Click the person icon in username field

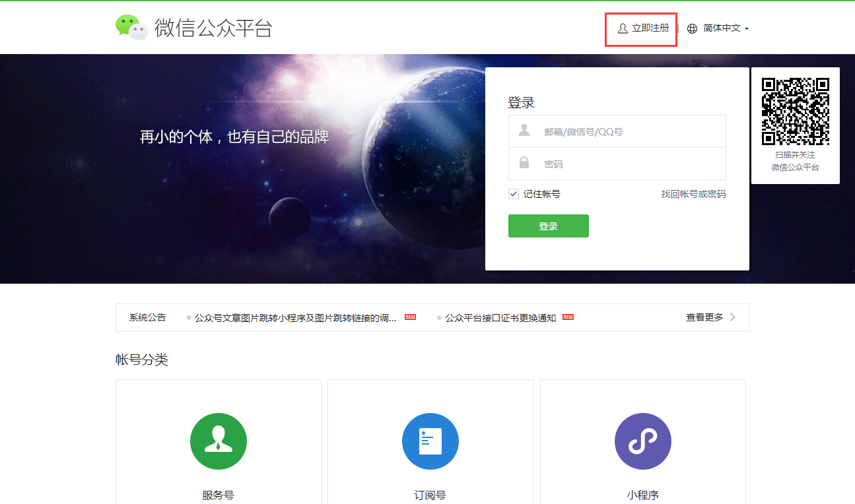[x=524, y=131]
